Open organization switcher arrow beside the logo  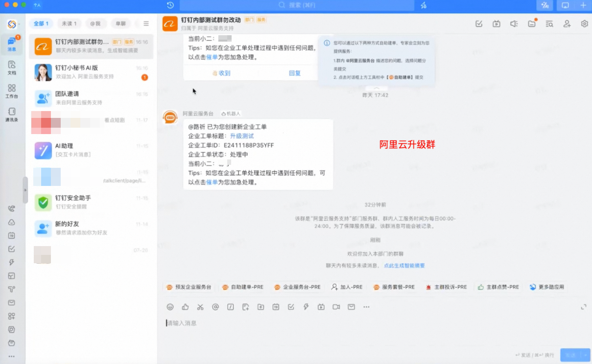pos(19,24)
